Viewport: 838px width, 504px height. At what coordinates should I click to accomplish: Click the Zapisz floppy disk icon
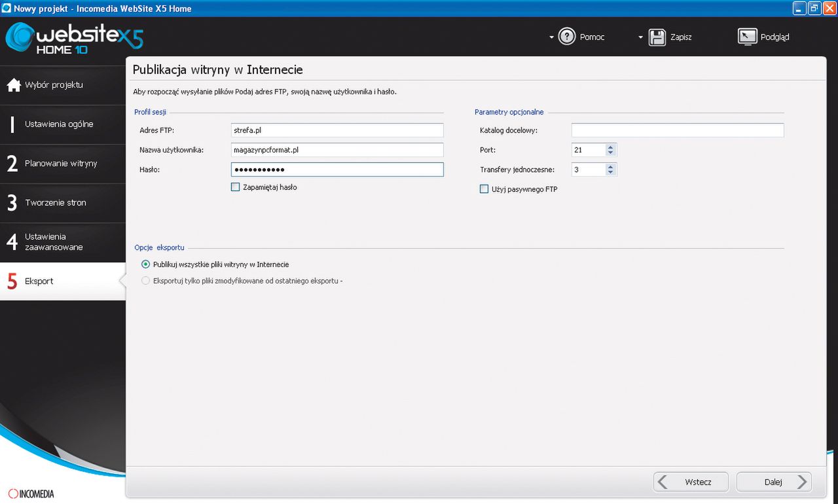[x=657, y=37]
